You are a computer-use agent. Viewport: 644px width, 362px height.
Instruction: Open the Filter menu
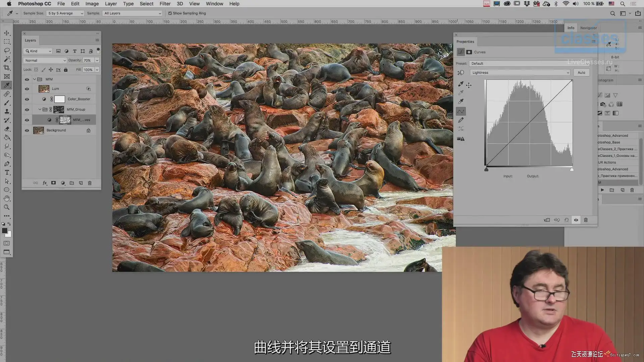[x=165, y=4]
